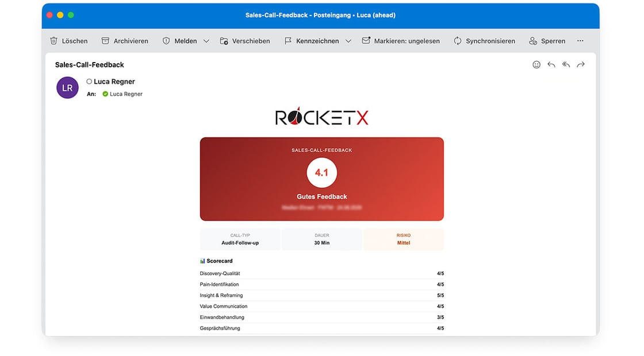Viewport: 644px width, 356px height.
Task: Click the Scorecard chart icon
Action: 202,261
